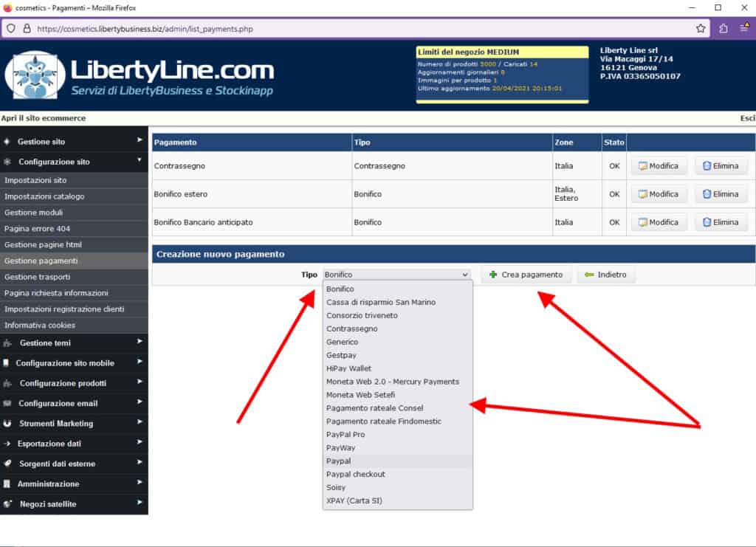This screenshot has width=756, height=547.
Task: Delete the Bonifico estero payment
Action: click(x=721, y=194)
